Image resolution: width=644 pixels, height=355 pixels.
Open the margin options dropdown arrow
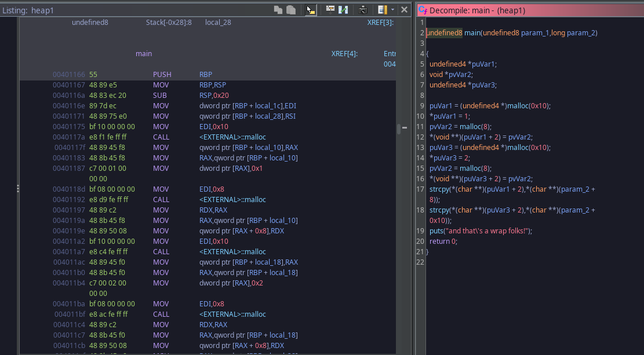[392, 10]
